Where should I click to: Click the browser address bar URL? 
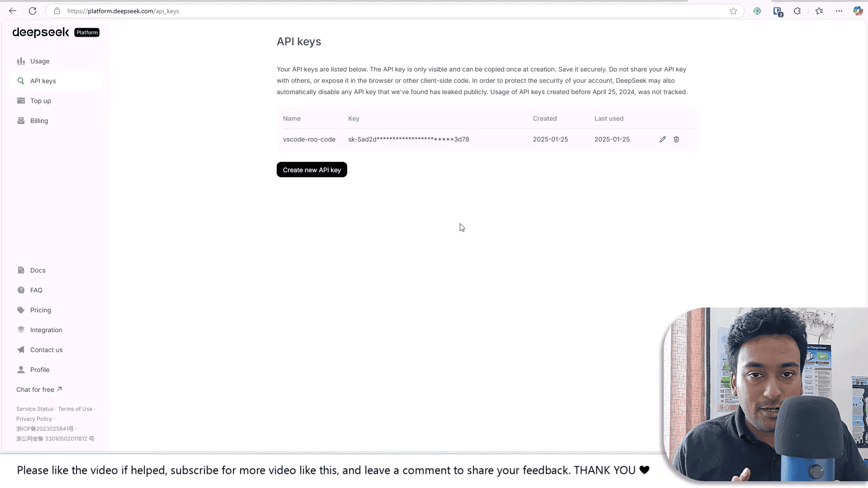tap(123, 11)
